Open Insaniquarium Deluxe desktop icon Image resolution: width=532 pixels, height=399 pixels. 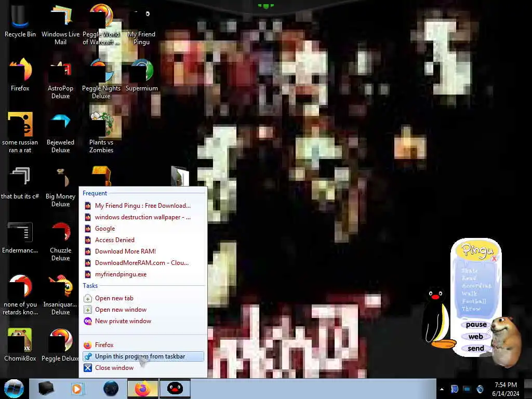(x=60, y=295)
